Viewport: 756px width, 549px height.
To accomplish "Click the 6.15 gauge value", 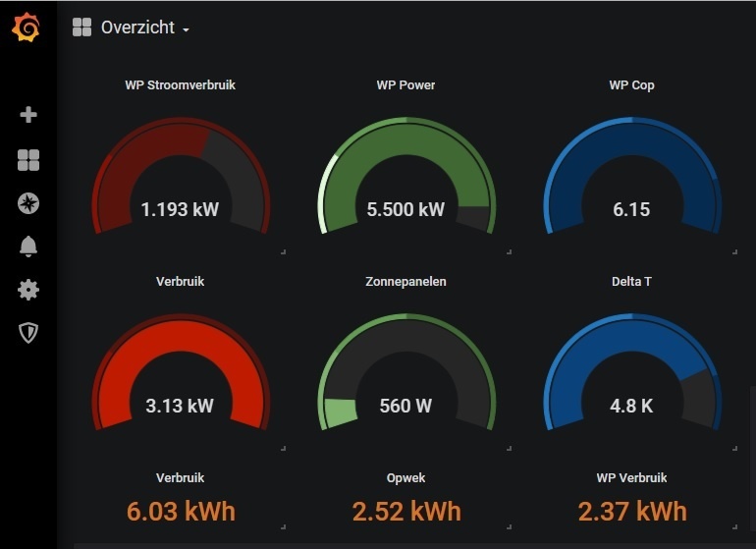I will pyautogui.click(x=631, y=209).
